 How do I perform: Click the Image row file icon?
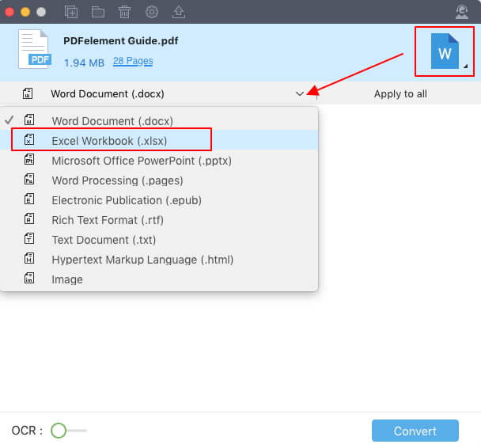pos(29,278)
